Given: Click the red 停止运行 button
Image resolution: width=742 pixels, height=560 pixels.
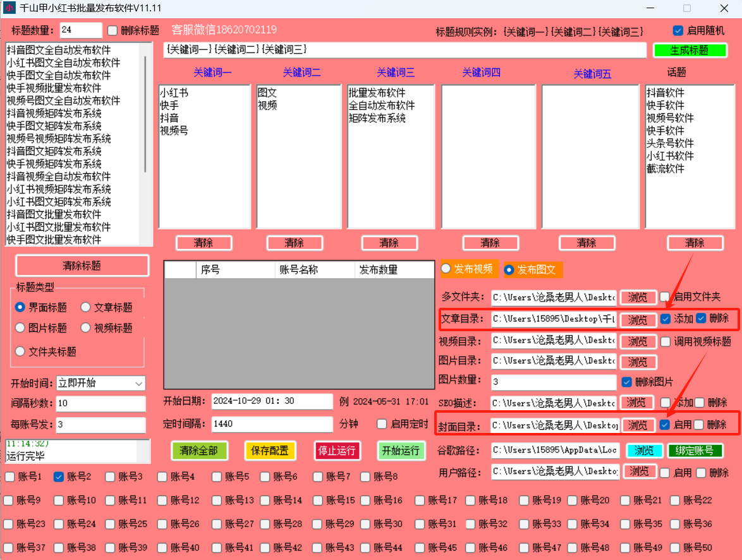Looking at the screenshot, I should point(337,451).
